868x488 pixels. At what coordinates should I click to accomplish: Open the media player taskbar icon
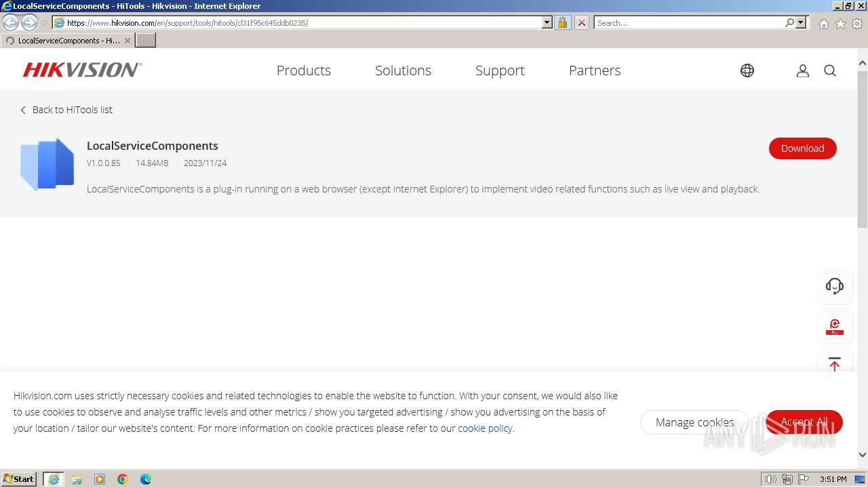tap(100, 479)
